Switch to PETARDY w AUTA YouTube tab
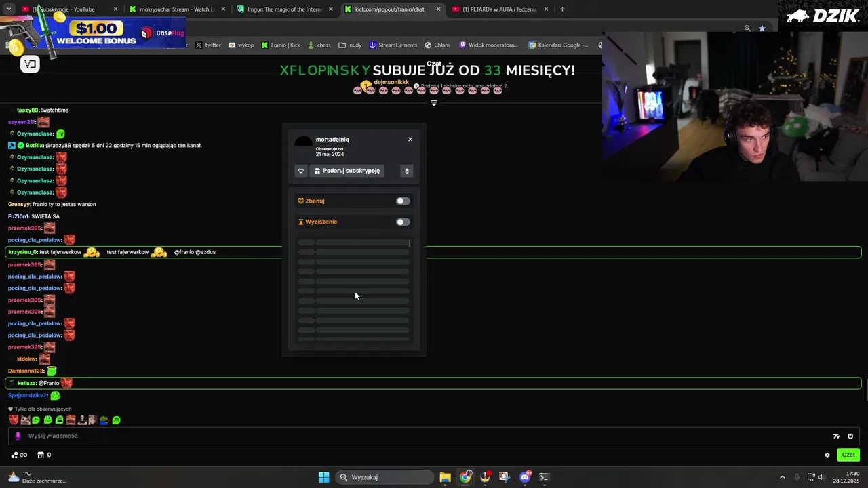This screenshot has height=488, width=868. pos(499,9)
